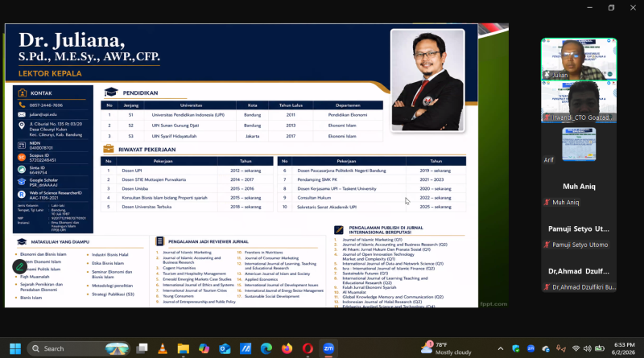Select the Pamuji Setyo Utomo participant tile
Viewport: 644px width, 358px height.
pyautogui.click(x=579, y=229)
